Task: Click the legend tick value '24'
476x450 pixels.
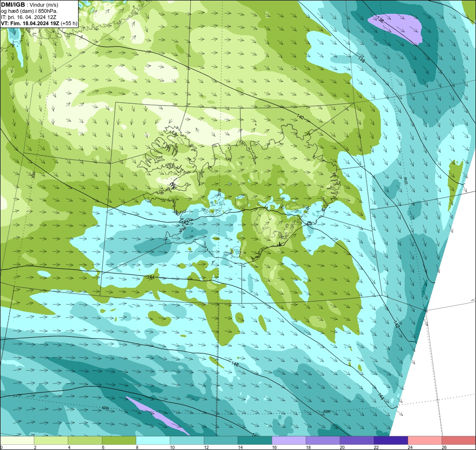Action: [410, 447]
